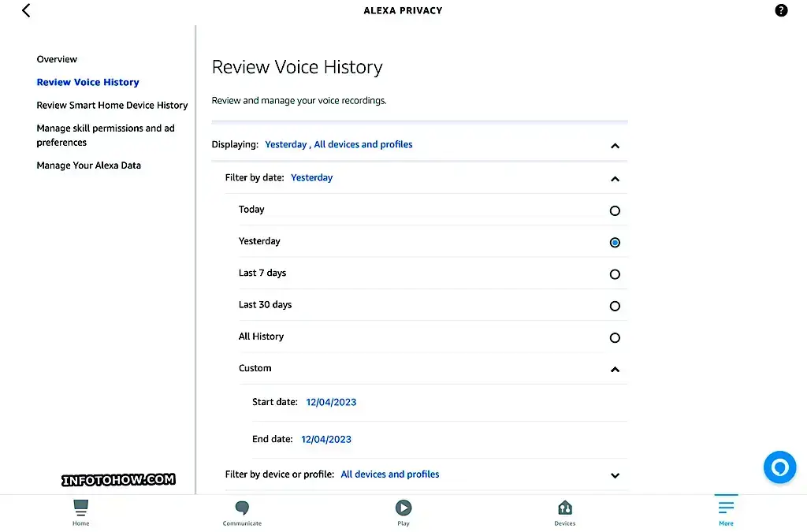The height and width of the screenshot is (532, 807).
Task: Open the More menu icon
Action: pyautogui.click(x=726, y=507)
